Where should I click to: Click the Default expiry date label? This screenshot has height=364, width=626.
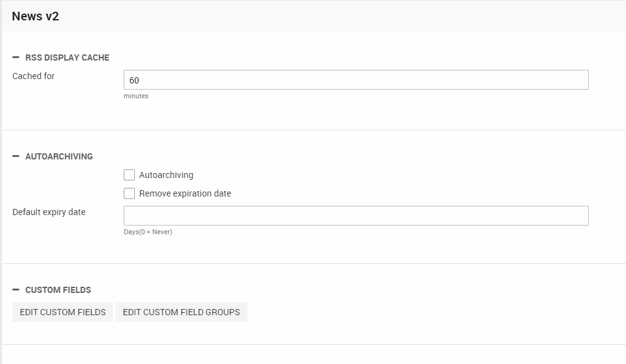pyautogui.click(x=49, y=212)
